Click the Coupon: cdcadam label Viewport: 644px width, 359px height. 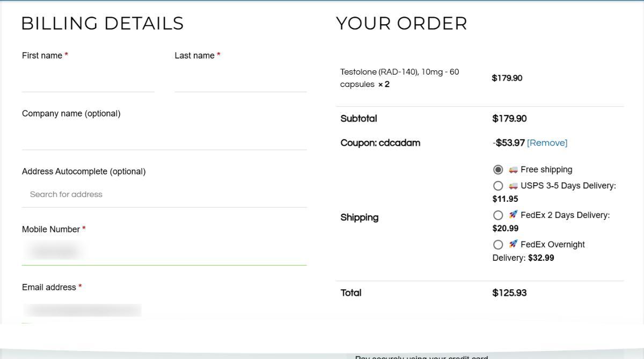380,143
